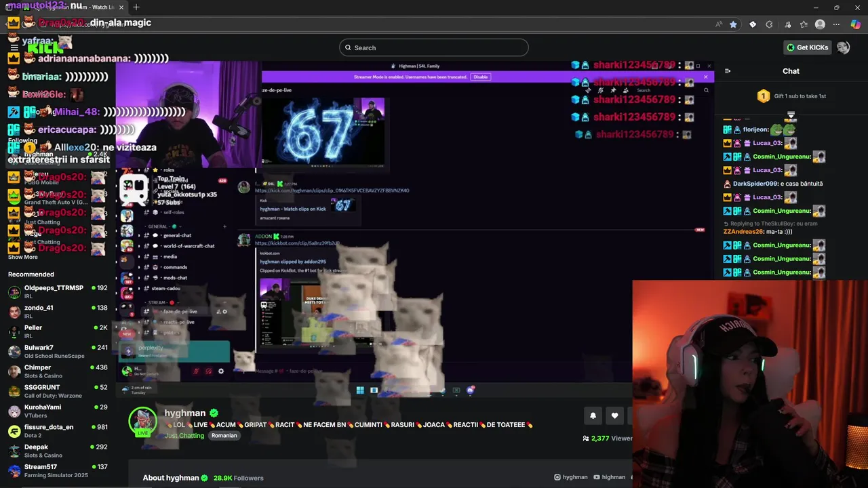Viewport: 868px width, 488px height.
Task: Click the hyghman streamer name below video
Action: [x=185, y=413]
